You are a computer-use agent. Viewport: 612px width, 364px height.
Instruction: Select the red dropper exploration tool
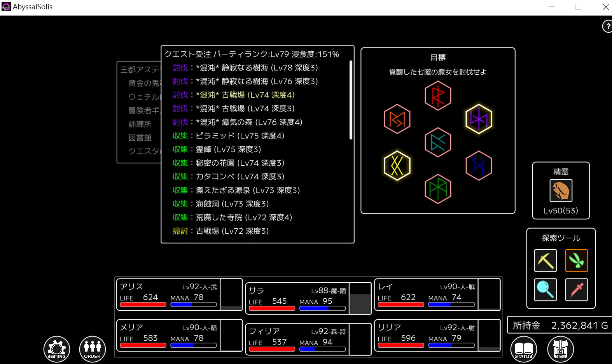tap(577, 290)
